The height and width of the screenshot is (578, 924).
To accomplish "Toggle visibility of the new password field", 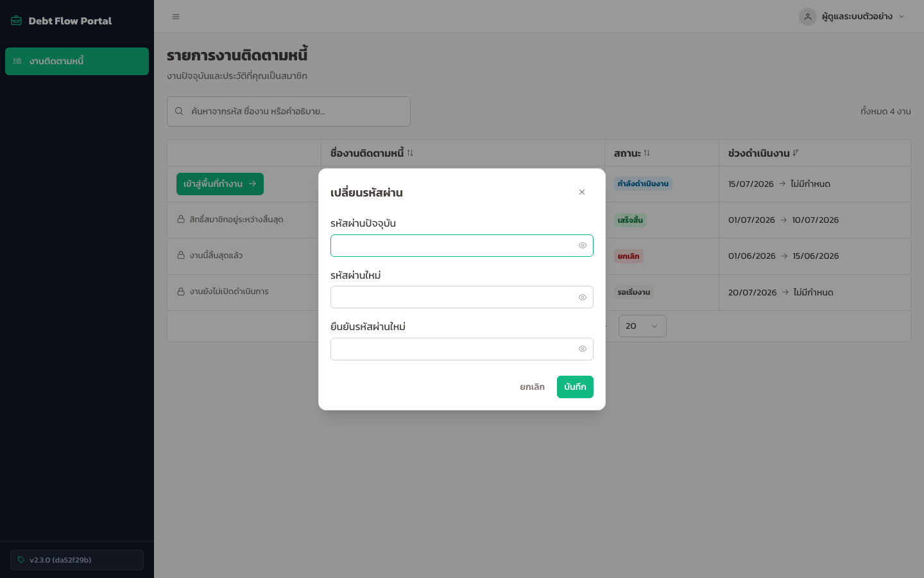I will (x=583, y=297).
